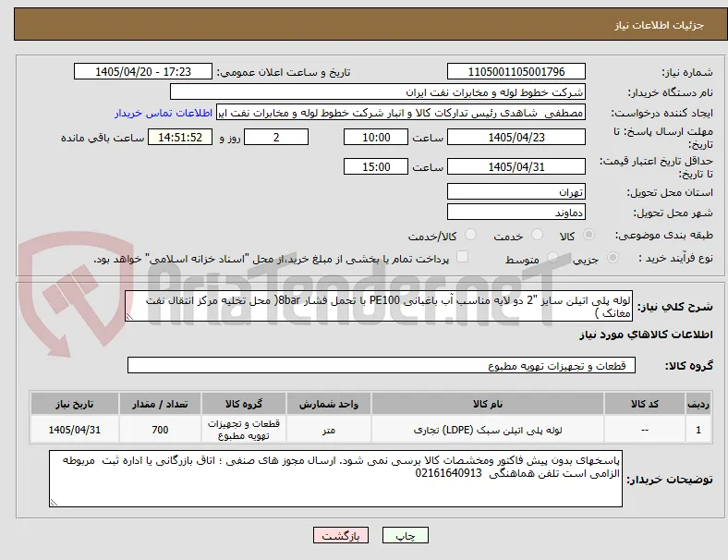Click the price validity date 1405/04/31 field

click(516, 166)
